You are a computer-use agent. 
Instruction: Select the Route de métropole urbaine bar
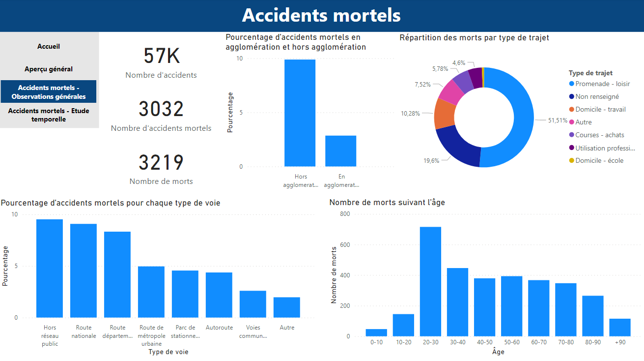(x=151, y=292)
